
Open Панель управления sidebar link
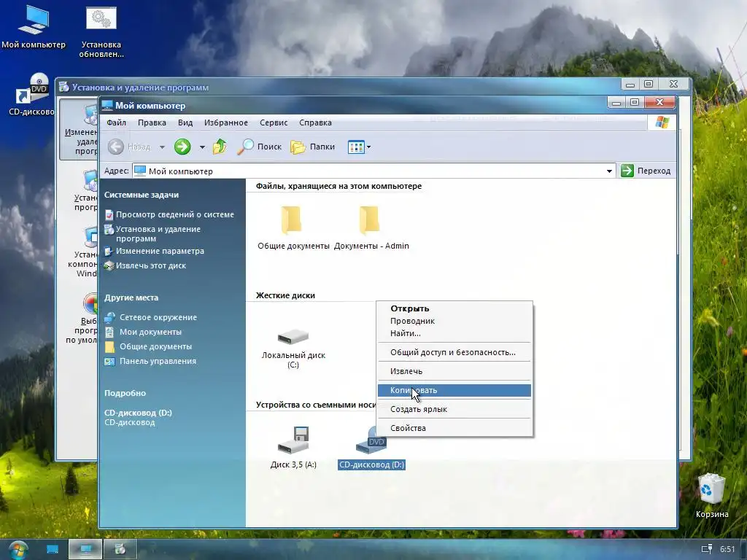(158, 361)
